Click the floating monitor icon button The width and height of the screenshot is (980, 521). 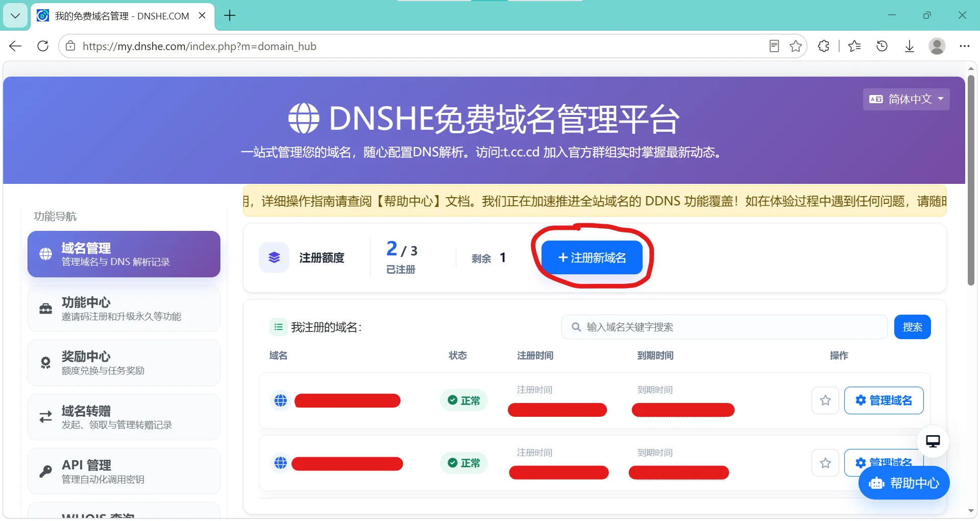tap(933, 441)
